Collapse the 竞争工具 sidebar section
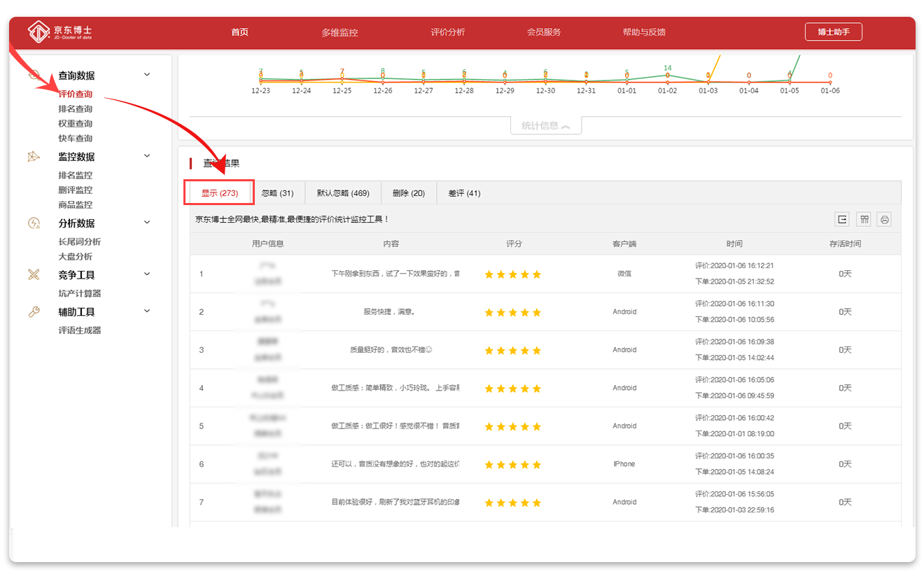 [147, 274]
